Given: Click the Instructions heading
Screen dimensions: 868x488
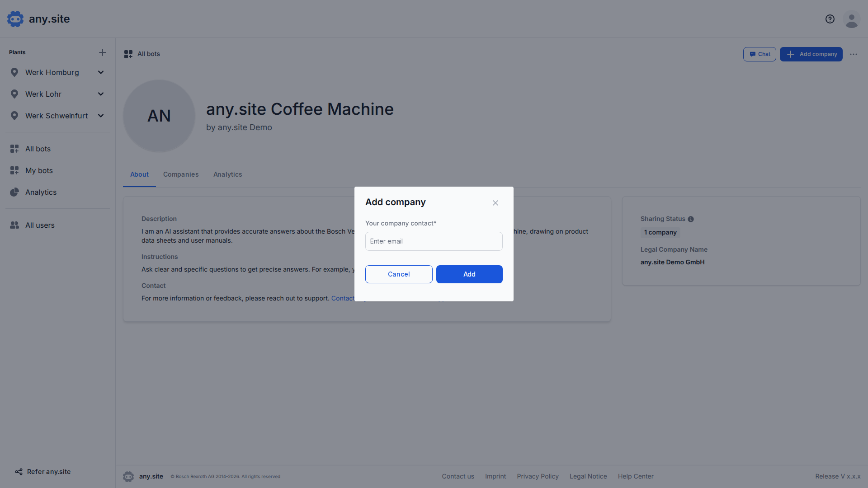Looking at the screenshot, I should point(160,257).
